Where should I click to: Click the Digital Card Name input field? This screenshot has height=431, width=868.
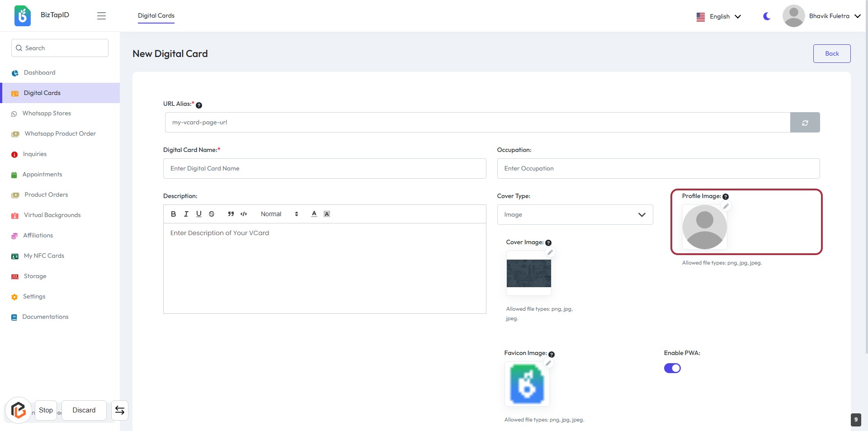pos(324,168)
